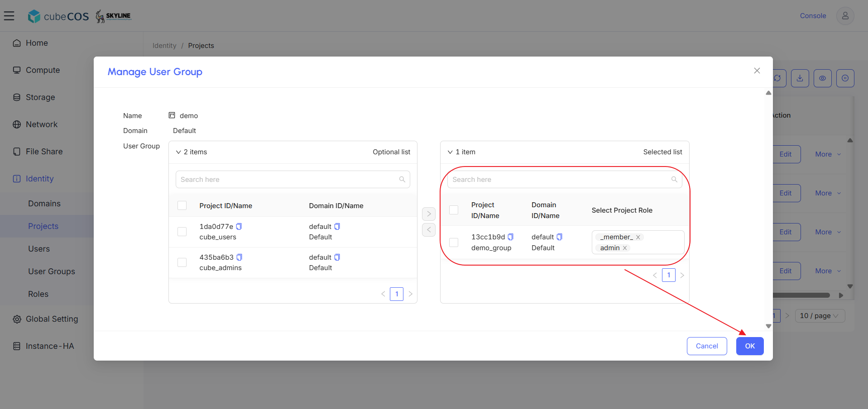
Task: Open Roles under Identity
Action: coord(38,294)
